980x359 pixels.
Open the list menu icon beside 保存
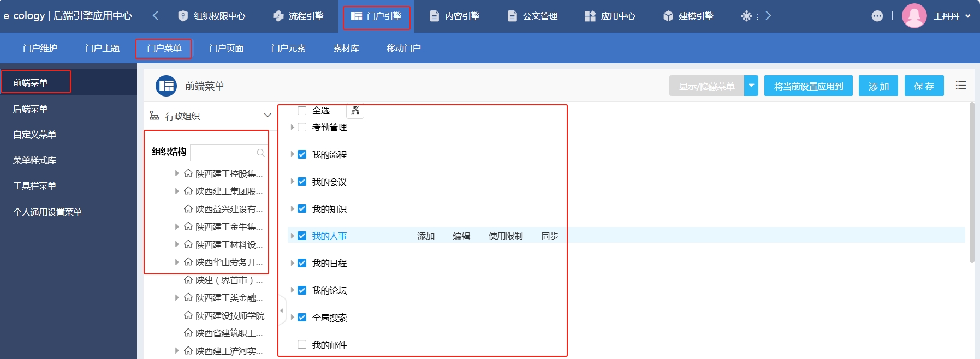click(x=961, y=85)
